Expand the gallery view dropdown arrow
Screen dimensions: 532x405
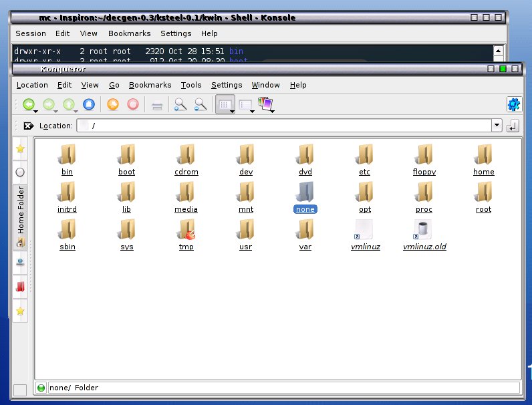pyautogui.click(x=273, y=111)
